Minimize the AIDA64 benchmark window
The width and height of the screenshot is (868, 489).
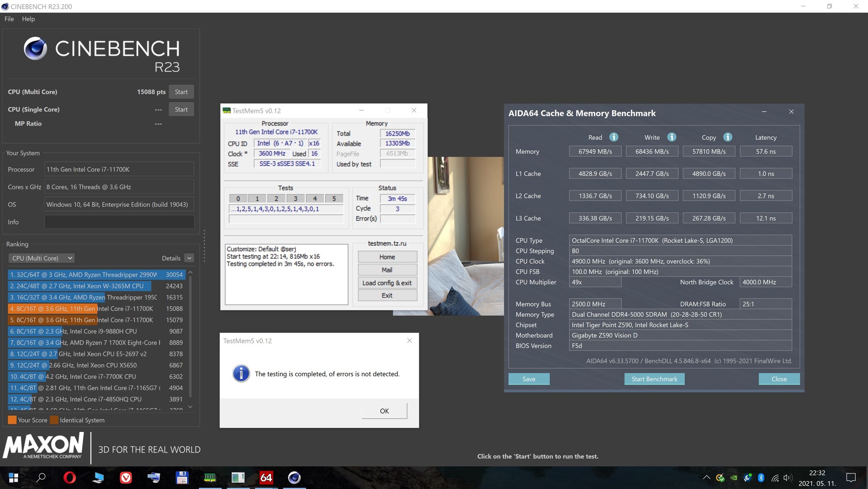click(x=764, y=112)
